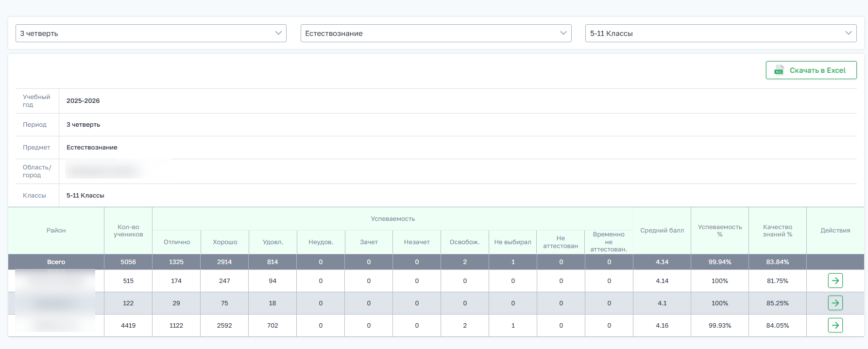Download the report via Скачать в Excel
Screen dimensions: 868x349
coord(811,70)
